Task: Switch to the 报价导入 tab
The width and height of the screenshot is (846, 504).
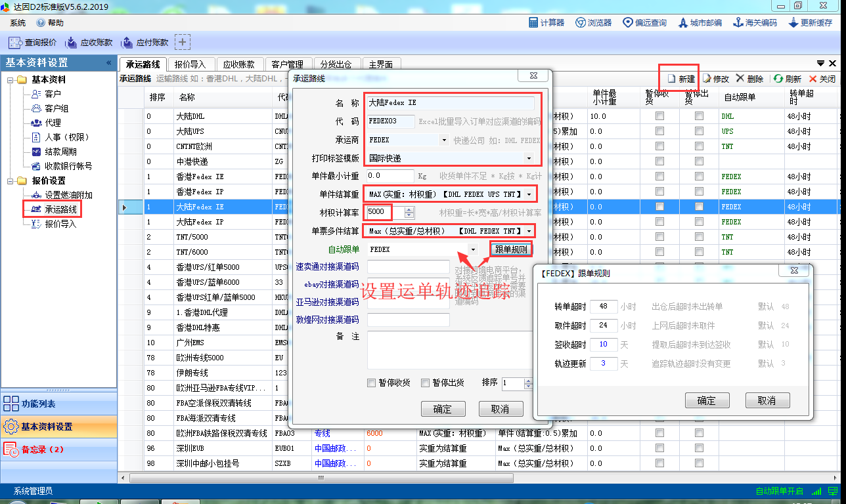Action: pos(190,64)
